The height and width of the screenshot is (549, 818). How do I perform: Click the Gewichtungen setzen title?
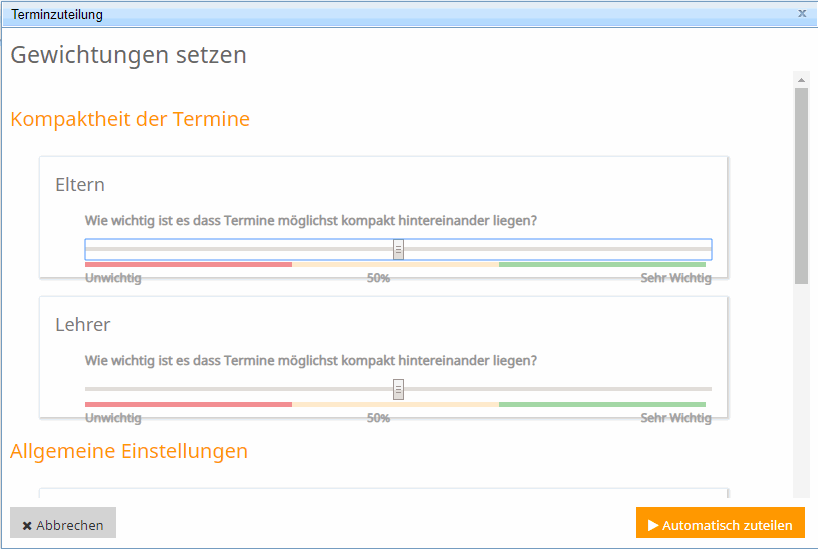point(128,55)
